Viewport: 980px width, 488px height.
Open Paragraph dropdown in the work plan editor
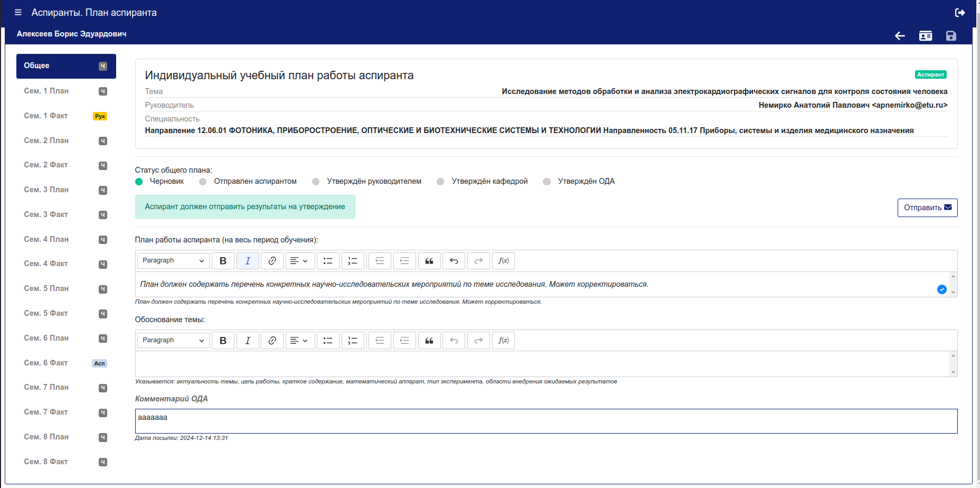(173, 261)
